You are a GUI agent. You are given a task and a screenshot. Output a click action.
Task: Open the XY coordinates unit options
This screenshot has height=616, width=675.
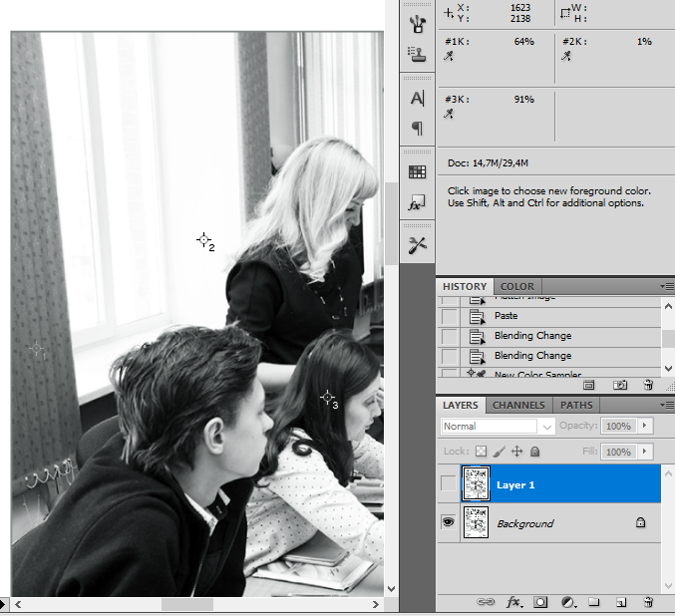[448, 13]
